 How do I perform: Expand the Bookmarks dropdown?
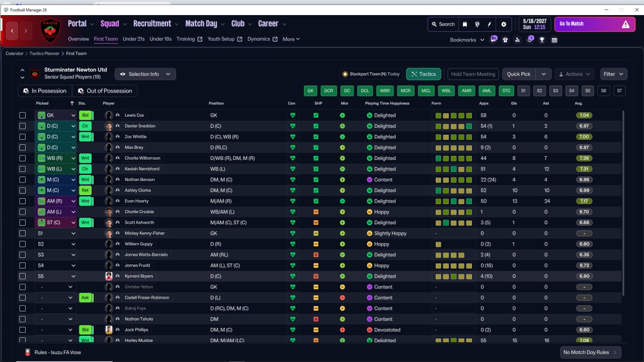coord(467,40)
